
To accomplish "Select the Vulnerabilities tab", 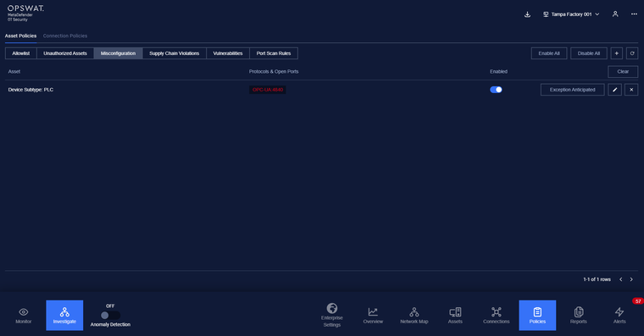I will pyautogui.click(x=228, y=53).
